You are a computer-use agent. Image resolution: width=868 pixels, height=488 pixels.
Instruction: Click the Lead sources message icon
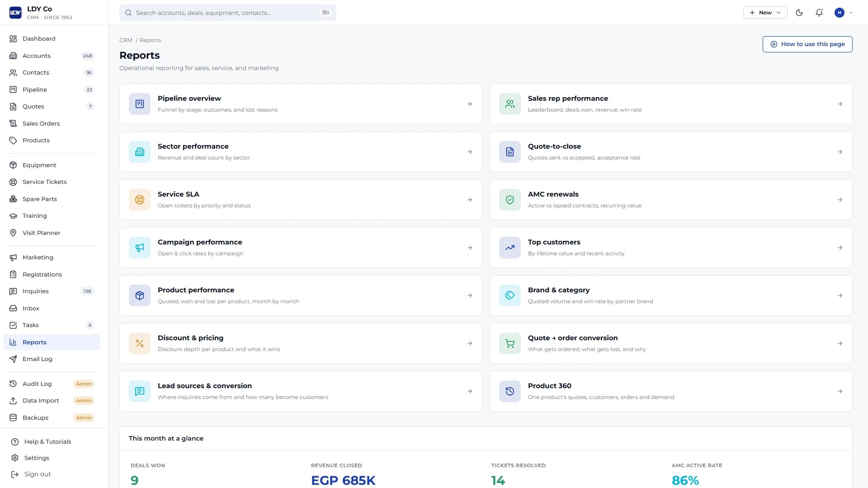[x=140, y=391]
